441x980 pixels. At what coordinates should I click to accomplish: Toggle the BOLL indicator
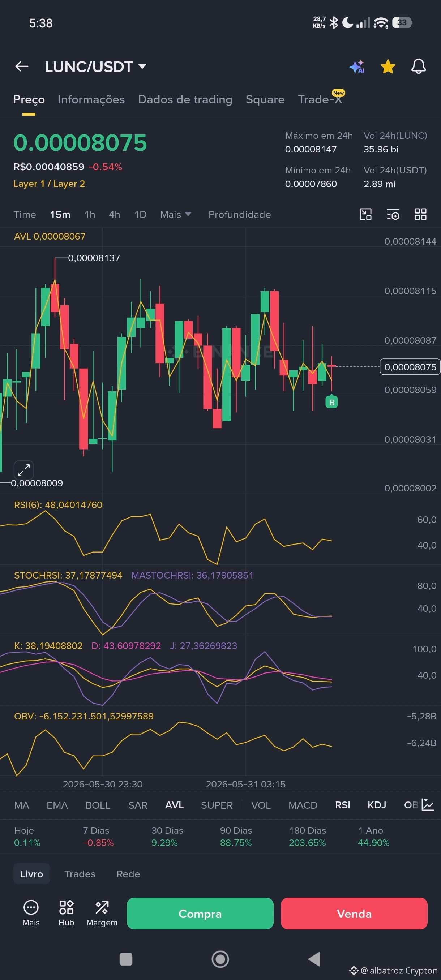(98, 805)
